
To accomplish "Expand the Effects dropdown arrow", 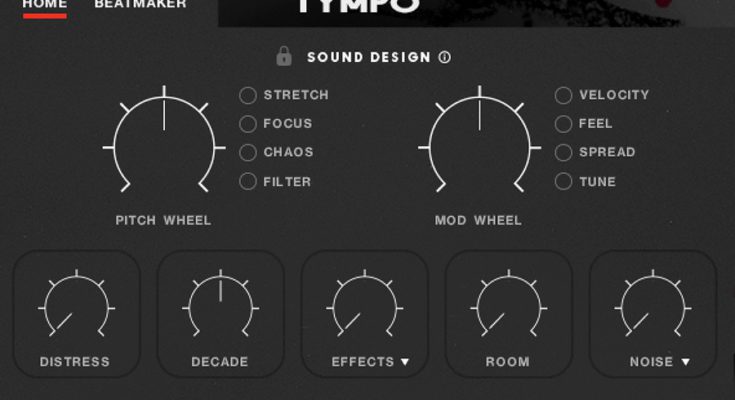I will pyautogui.click(x=405, y=362).
